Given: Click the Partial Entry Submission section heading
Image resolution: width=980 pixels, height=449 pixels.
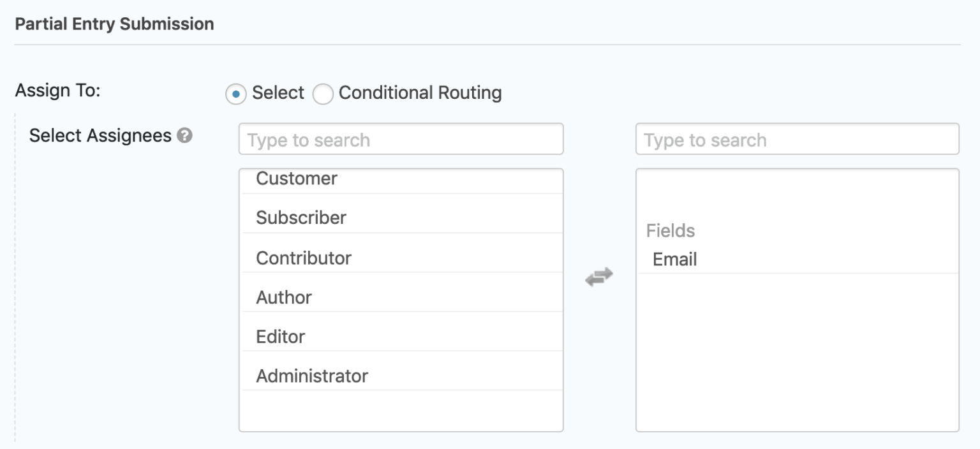Looking at the screenshot, I should 115,24.
